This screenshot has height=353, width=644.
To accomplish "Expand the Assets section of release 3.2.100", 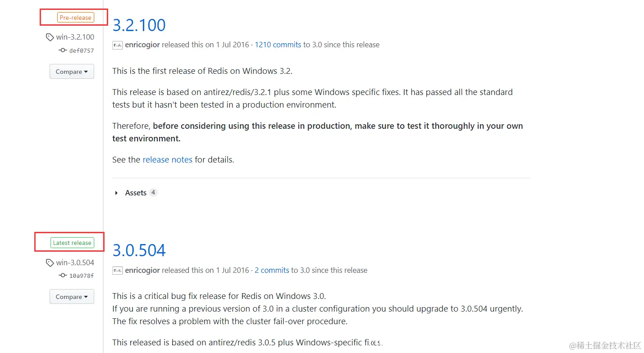I will pos(116,193).
